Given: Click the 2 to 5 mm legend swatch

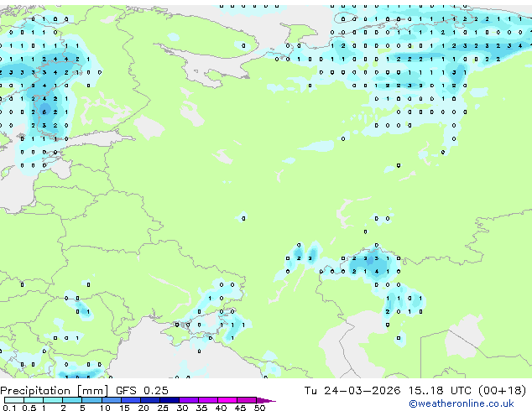Looking at the screenshot, I should click(72, 400).
